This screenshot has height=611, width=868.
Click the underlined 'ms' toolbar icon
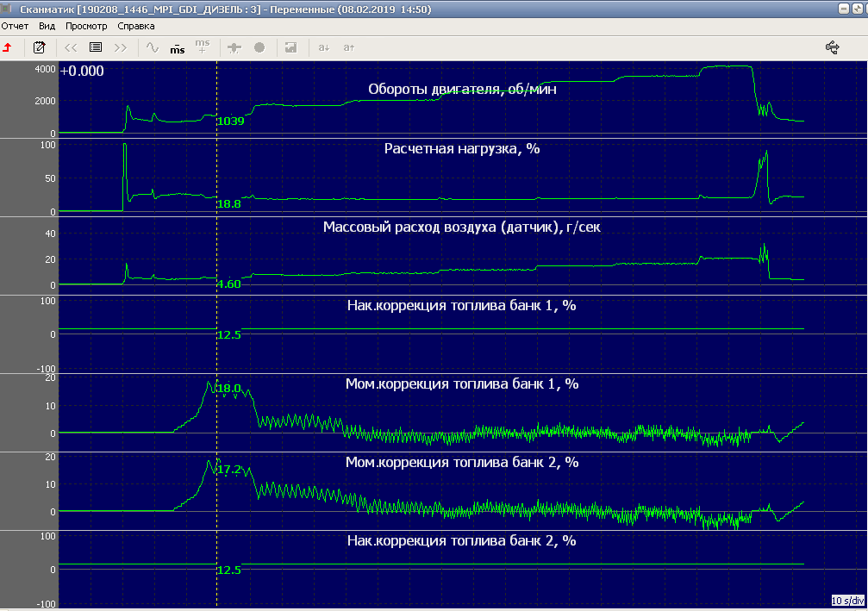pos(177,48)
